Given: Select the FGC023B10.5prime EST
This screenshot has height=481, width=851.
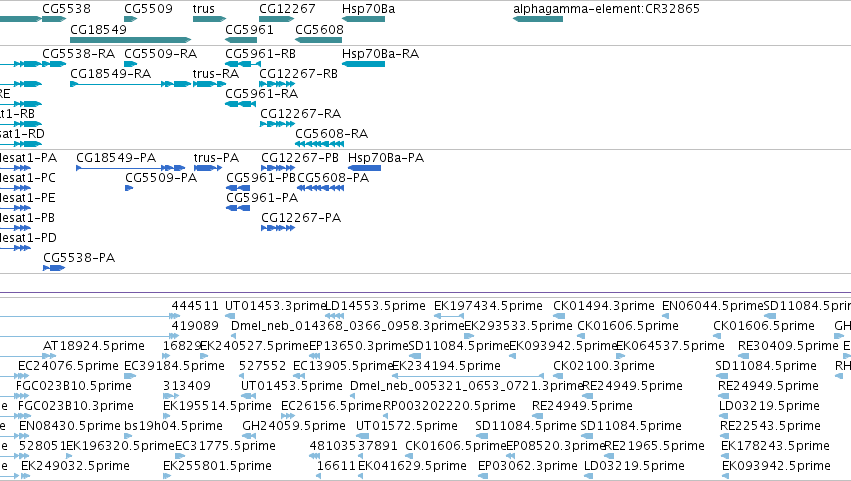Looking at the screenshot, I should click(x=21, y=396).
